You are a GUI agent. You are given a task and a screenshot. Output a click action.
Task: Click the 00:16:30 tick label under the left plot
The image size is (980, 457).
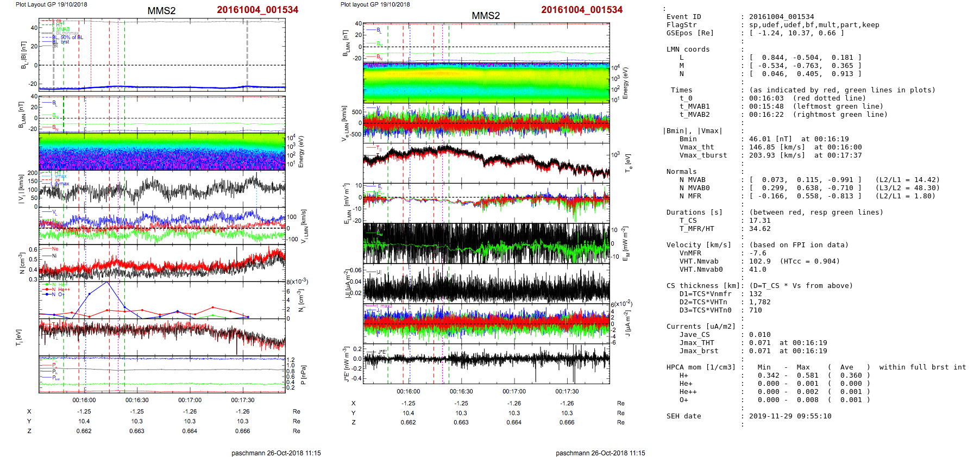pyautogui.click(x=137, y=400)
